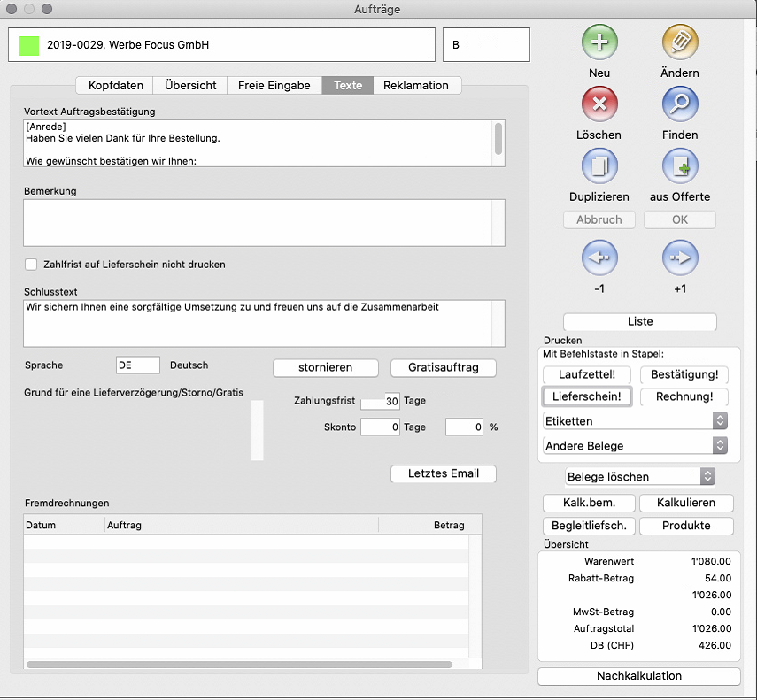Open the Belege löschen dropdown
Image resolution: width=757 pixels, height=700 pixels.
point(640,477)
